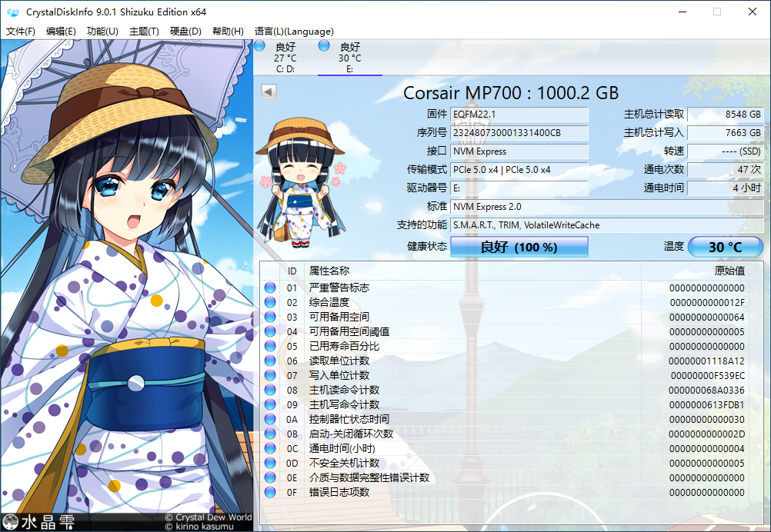Screen dimensions: 771x532
Task: Click the Shizuku character artwork panel
Action: point(127,285)
